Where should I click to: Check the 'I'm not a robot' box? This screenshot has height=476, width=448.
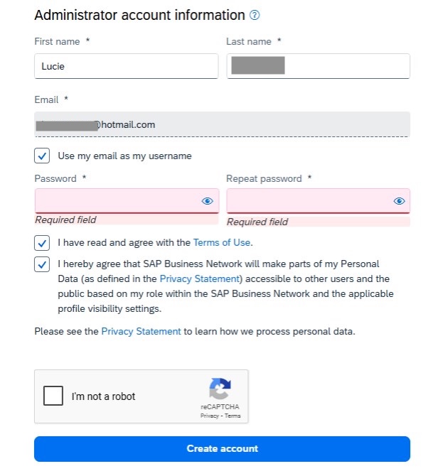tap(53, 396)
